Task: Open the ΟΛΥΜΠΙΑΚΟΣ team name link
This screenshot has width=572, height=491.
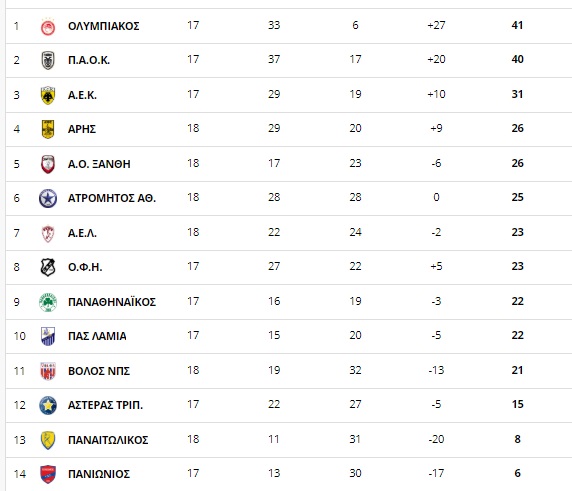Action: pos(104,26)
